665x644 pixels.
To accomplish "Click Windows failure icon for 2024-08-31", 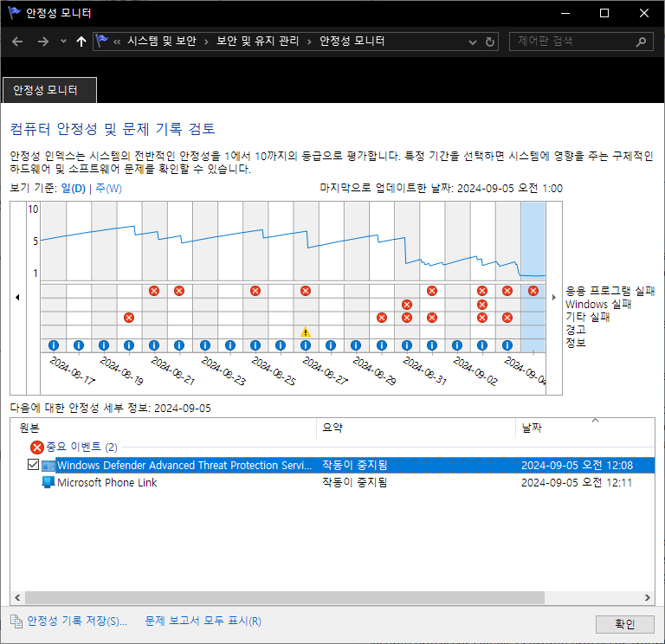I will pyautogui.click(x=407, y=305).
